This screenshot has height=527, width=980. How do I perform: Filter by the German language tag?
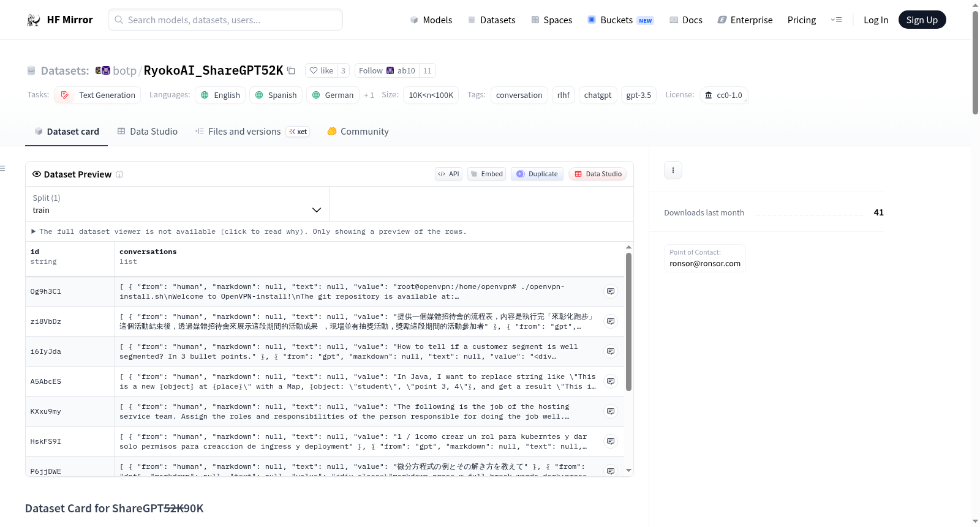click(333, 95)
